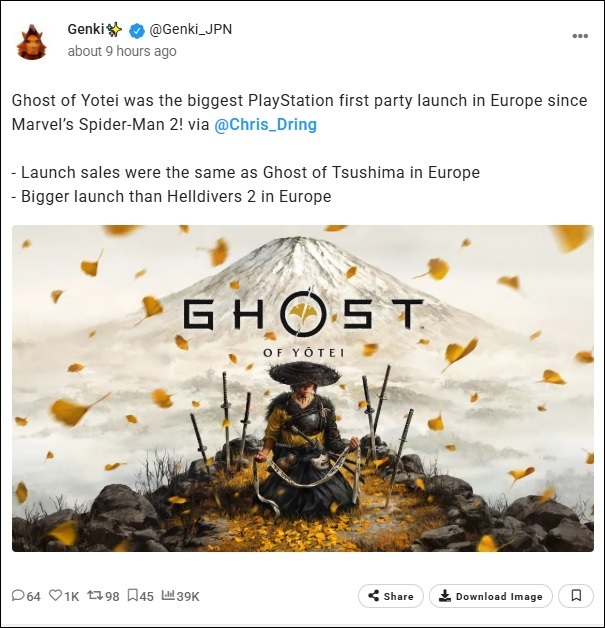Click the 64 replies count
Image resolution: width=605 pixels, height=628 pixels.
point(34,596)
